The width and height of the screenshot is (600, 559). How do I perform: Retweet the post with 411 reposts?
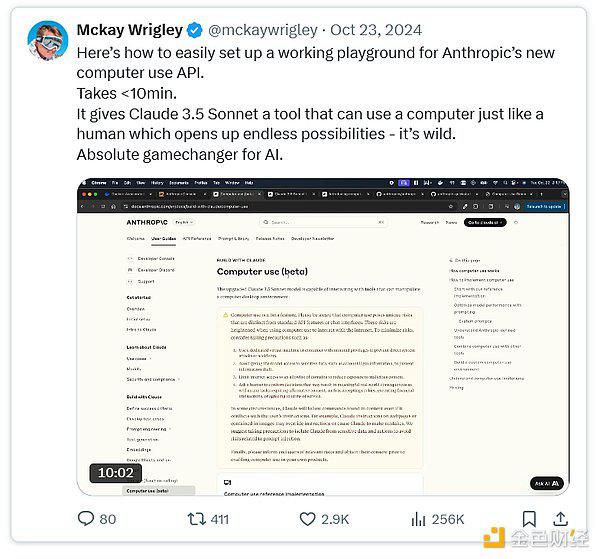197,519
